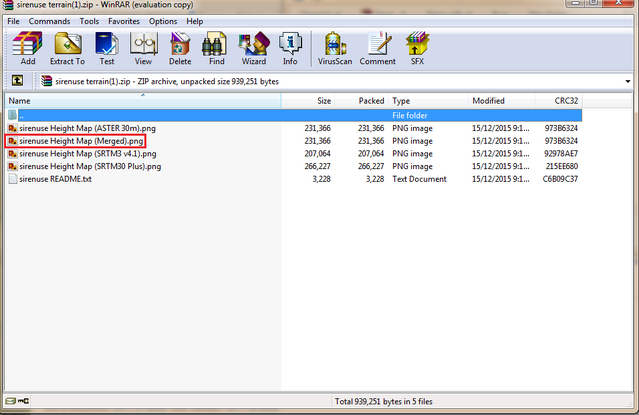Sort files by Type column header
Viewport: 639px width, 415px height.
coord(428,101)
